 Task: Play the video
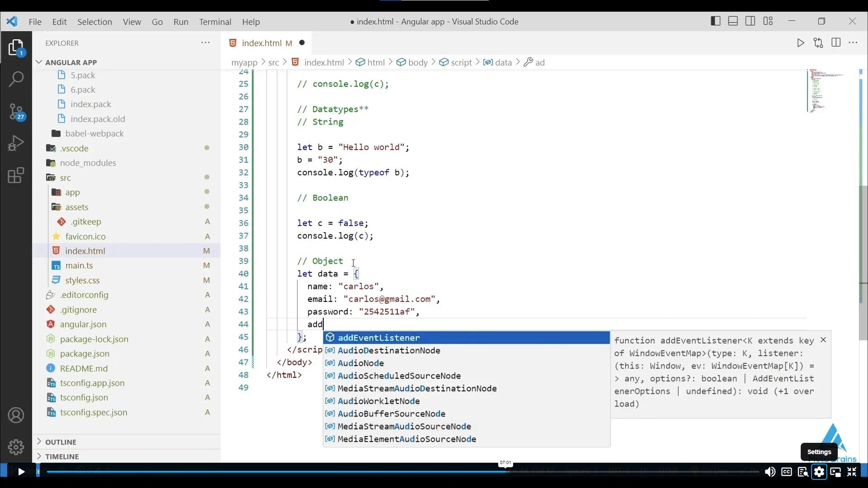[x=21, y=472]
